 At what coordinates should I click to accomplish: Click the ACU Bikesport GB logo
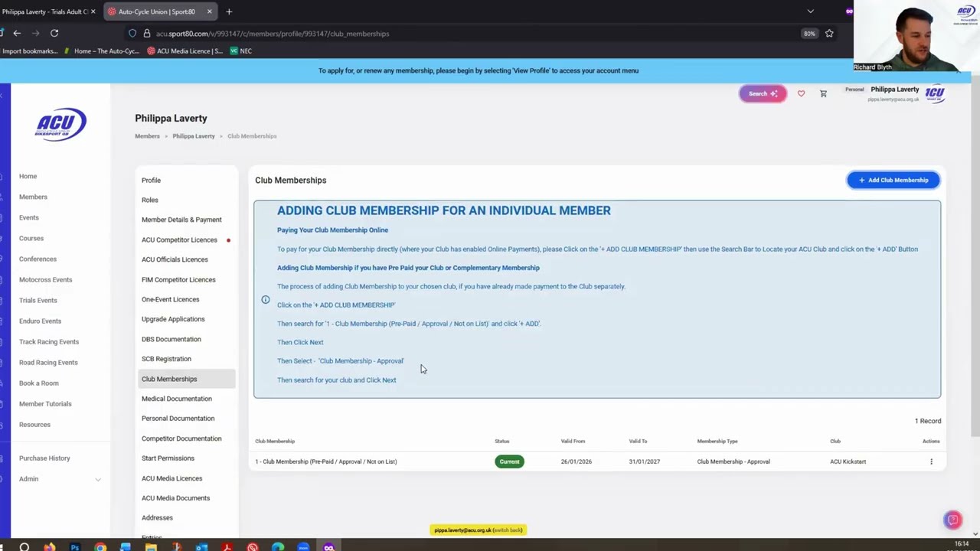point(60,124)
